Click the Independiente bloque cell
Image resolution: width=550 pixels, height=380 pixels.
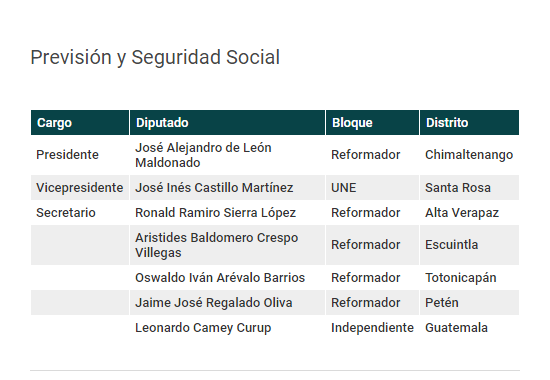pos(373,328)
